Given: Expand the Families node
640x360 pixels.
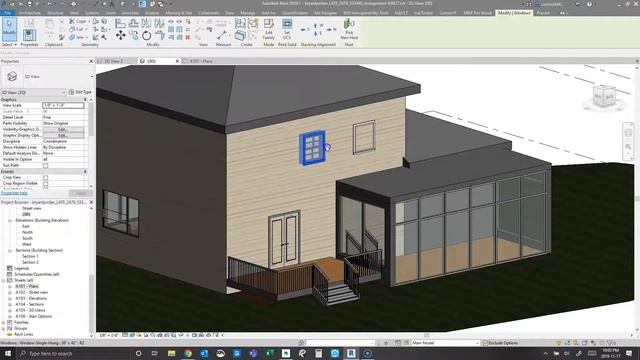Looking at the screenshot, I should [x=3, y=322].
